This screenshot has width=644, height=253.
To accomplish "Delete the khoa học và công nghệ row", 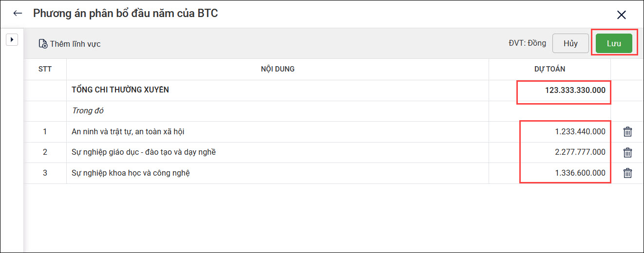I will click(627, 173).
